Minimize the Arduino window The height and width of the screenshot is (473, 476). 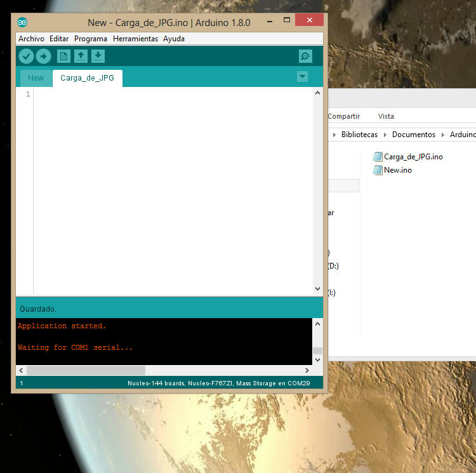tap(270, 21)
